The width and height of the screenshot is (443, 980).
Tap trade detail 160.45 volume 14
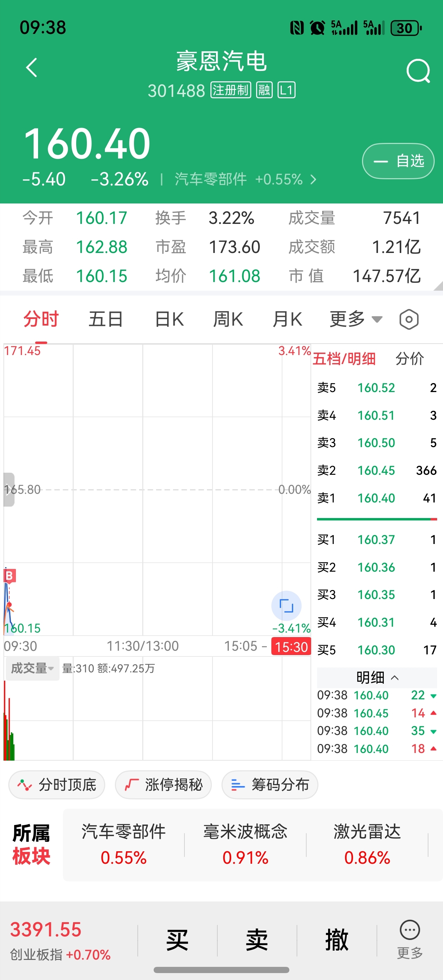377,713
